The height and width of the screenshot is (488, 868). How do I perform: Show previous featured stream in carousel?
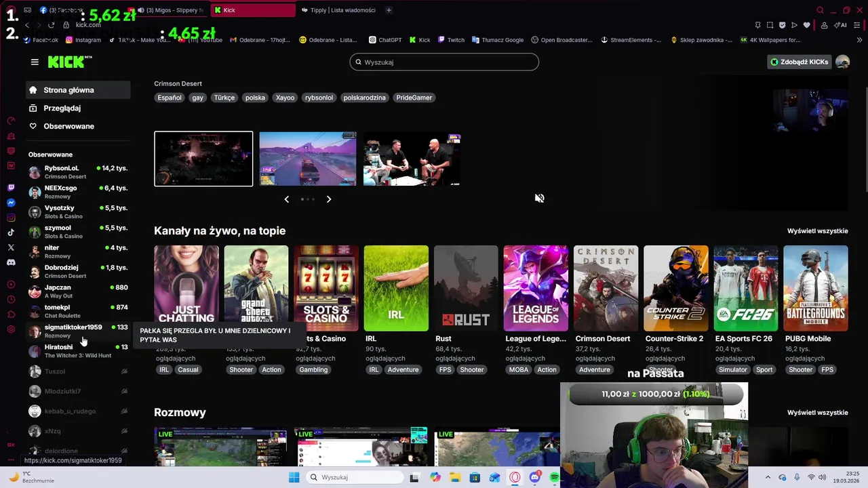pos(286,199)
